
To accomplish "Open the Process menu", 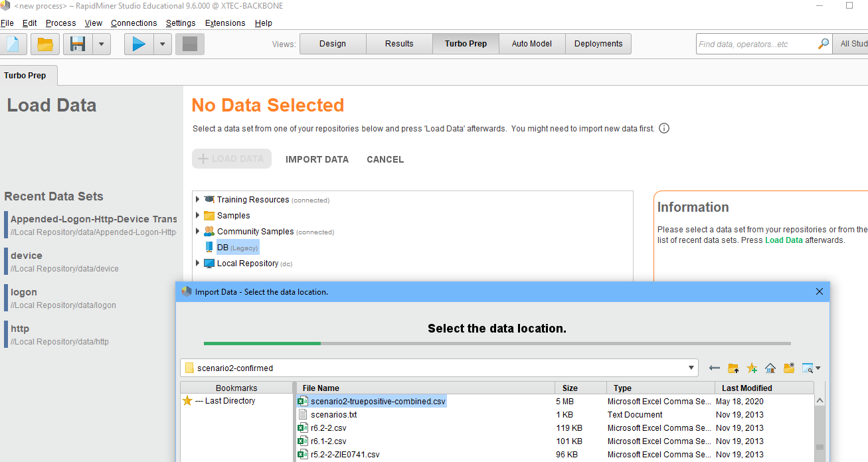I will tap(60, 23).
